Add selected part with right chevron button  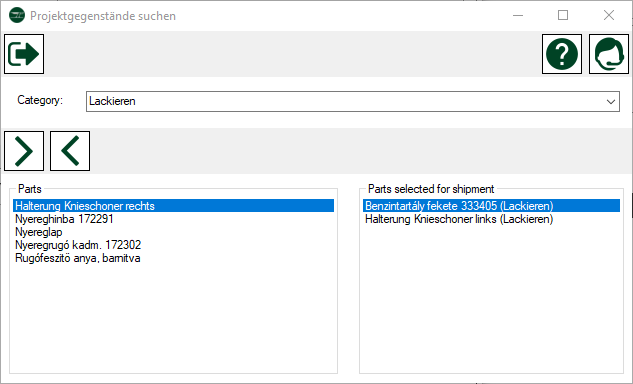pyautogui.click(x=24, y=151)
